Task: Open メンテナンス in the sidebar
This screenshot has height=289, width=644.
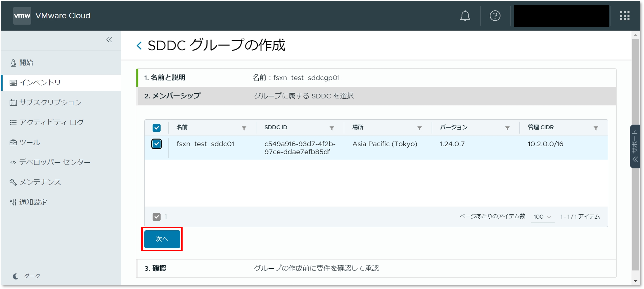Action: (61, 182)
